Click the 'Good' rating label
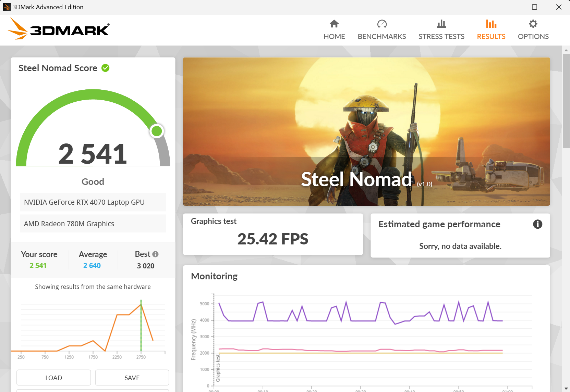570x392 pixels. point(93,182)
